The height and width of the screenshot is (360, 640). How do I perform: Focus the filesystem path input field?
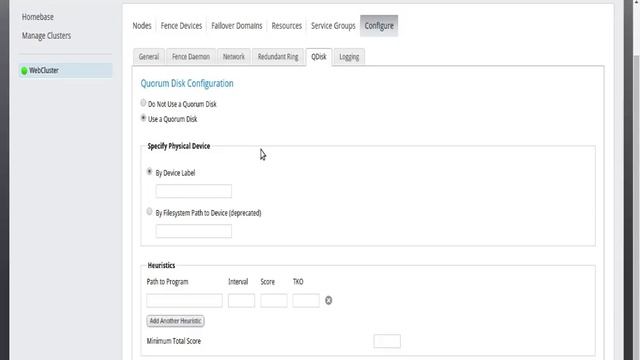193,231
